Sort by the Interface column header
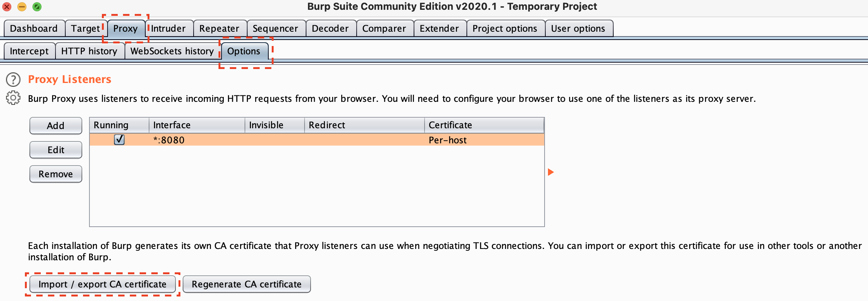Image resolution: width=868 pixels, height=301 pixels. coord(197,125)
